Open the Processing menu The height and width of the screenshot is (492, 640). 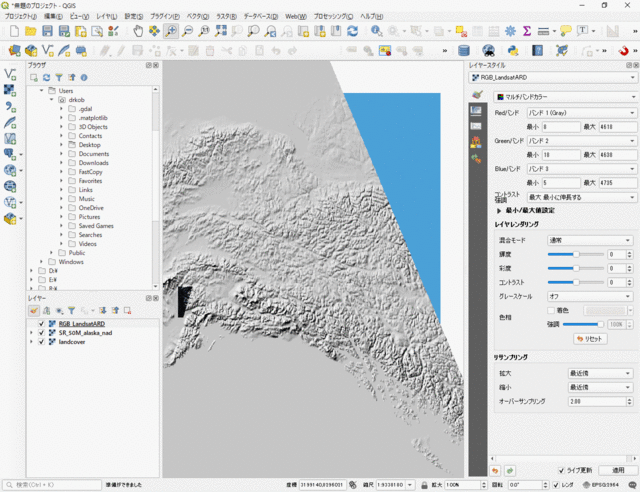333,16
